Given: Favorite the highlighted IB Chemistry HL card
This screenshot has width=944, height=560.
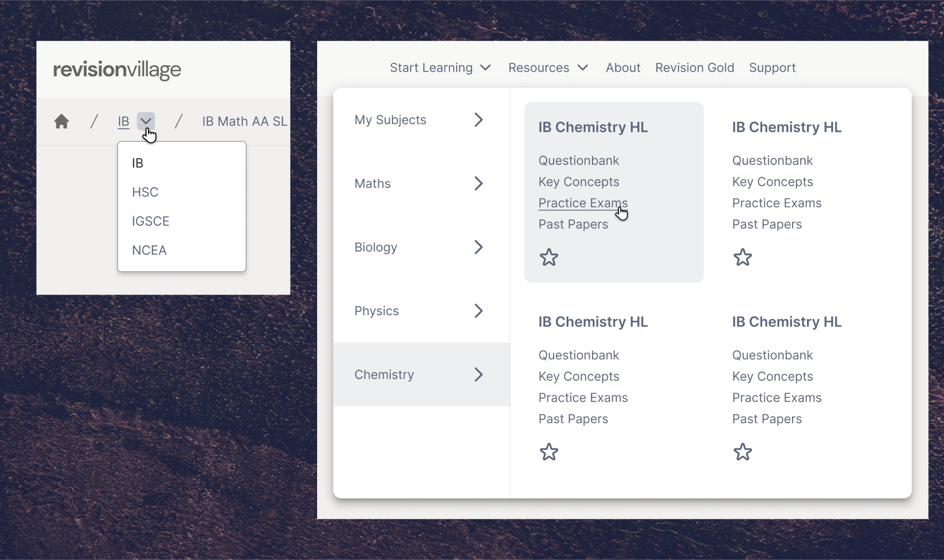Looking at the screenshot, I should (x=549, y=257).
